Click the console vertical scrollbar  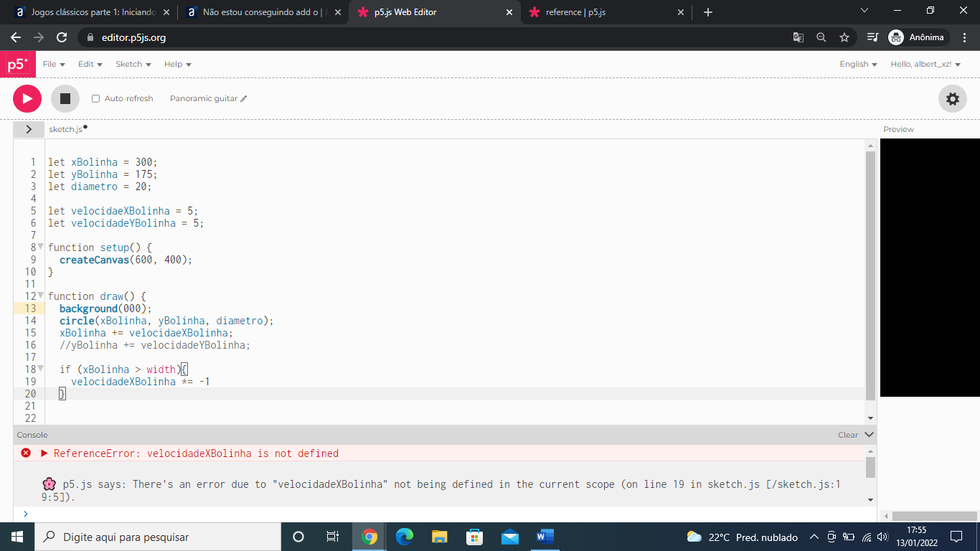(x=871, y=467)
